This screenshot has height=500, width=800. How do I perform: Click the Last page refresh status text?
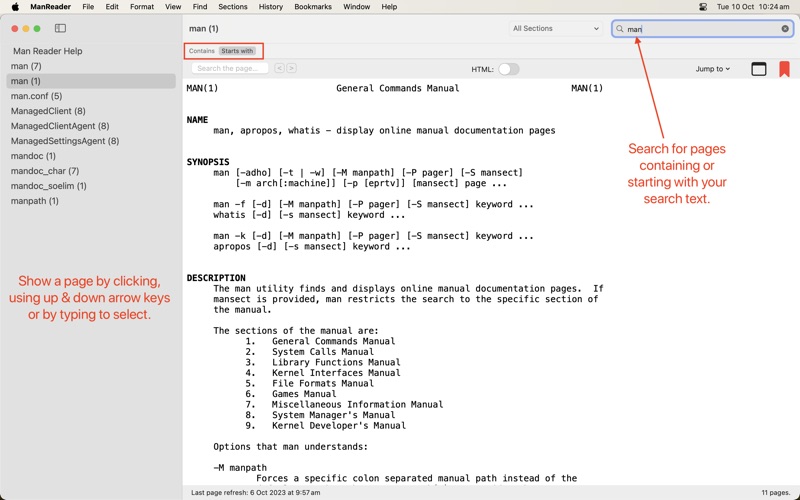point(256,493)
